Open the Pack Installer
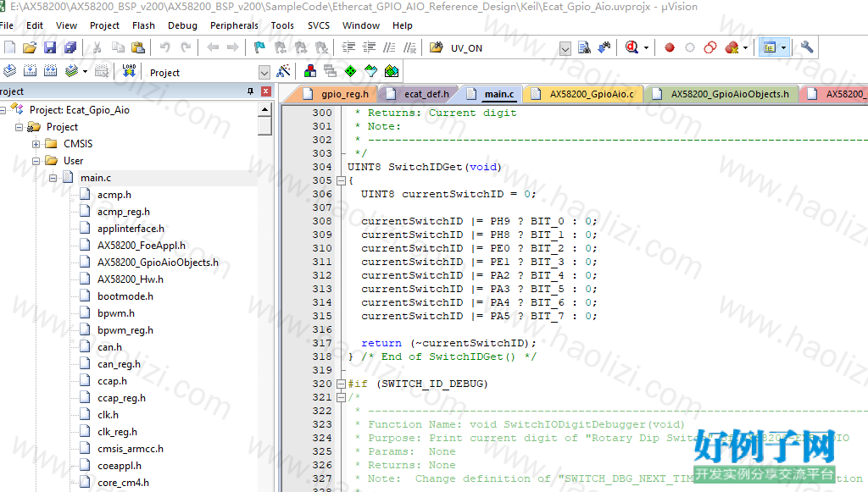The height and width of the screenshot is (492, 868). tap(392, 71)
